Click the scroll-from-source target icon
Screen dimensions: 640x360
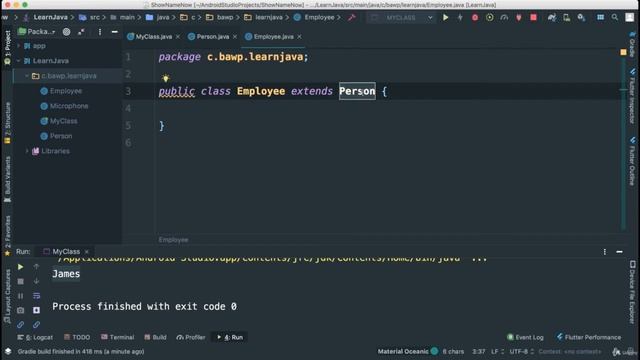coord(67,31)
